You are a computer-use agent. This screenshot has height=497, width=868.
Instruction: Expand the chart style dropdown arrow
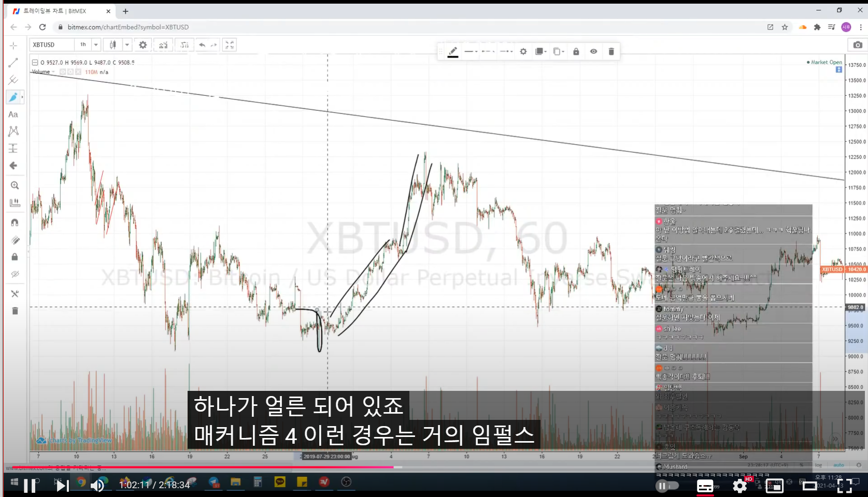(x=127, y=45)
